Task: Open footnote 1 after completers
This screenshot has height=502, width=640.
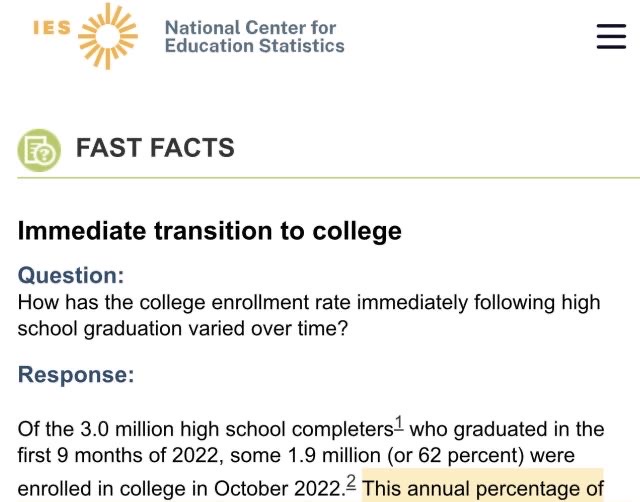Action: (x=399, y=423)
